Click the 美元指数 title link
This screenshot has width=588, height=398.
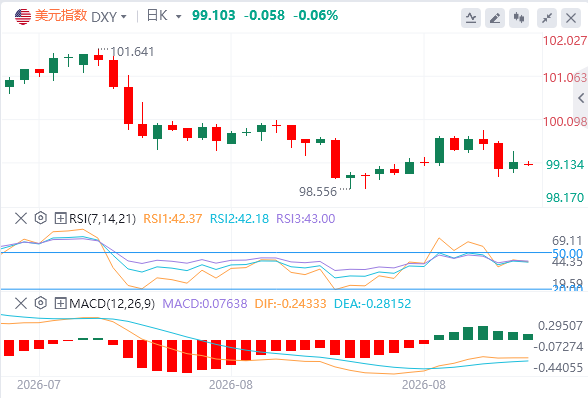point(61,16)
